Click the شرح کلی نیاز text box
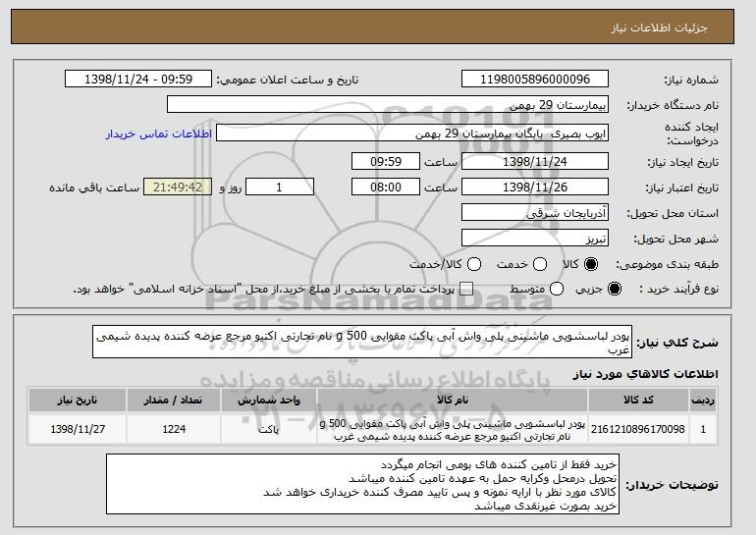The height and width of the screenshot is (535, 756). (362, 342)
